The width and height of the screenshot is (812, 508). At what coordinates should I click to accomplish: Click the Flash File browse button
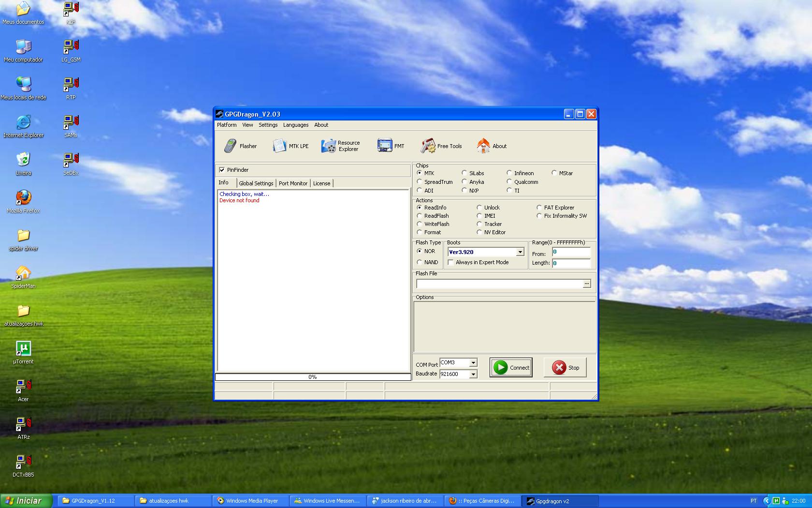[587, 284]
